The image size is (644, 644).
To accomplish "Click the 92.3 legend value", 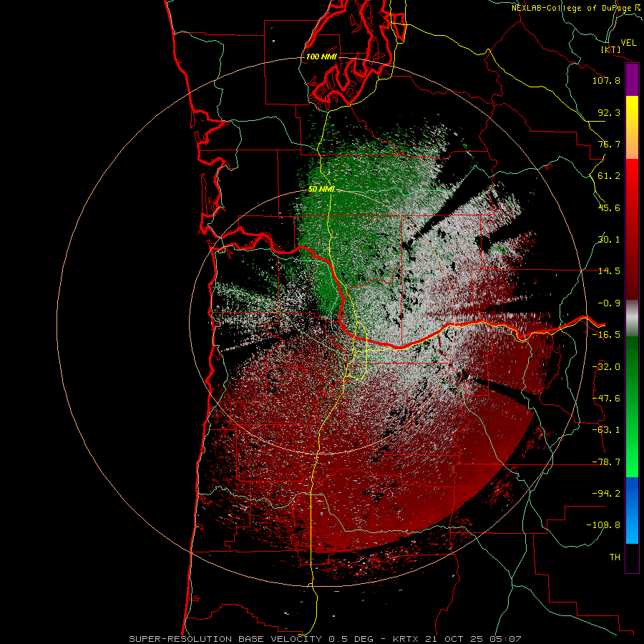I will (x=609, y=112).
